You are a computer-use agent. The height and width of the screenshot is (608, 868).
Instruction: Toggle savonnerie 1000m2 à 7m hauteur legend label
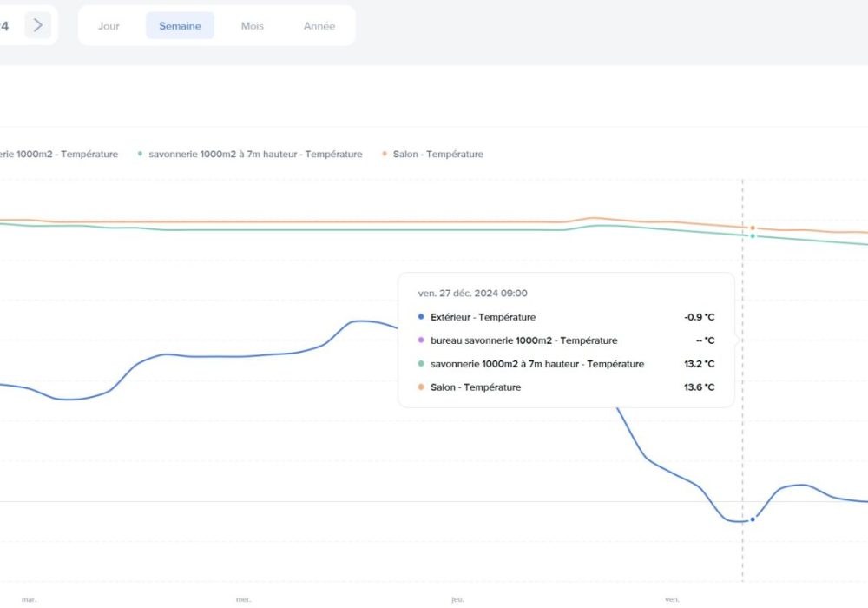click(x=255, y=155)
